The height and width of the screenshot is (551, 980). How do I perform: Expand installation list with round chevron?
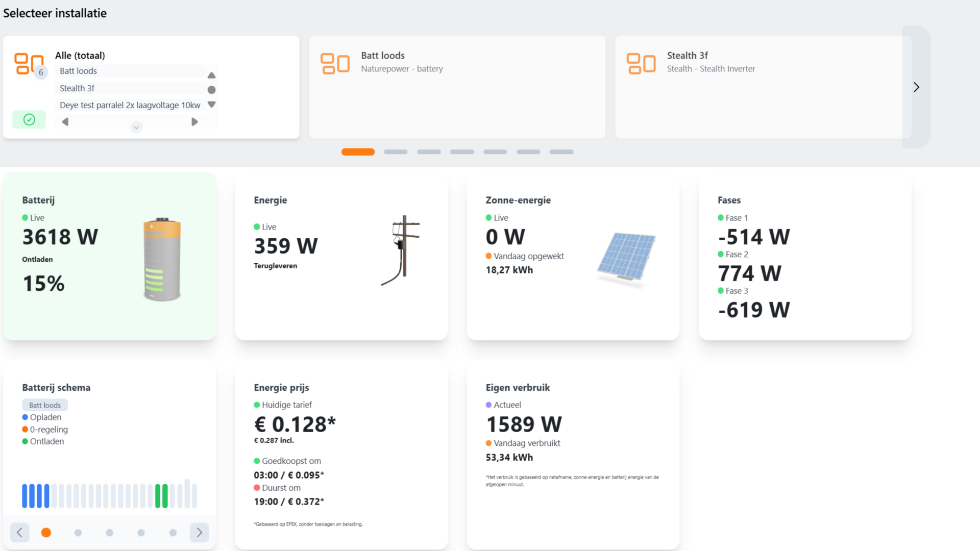[136, 128]
